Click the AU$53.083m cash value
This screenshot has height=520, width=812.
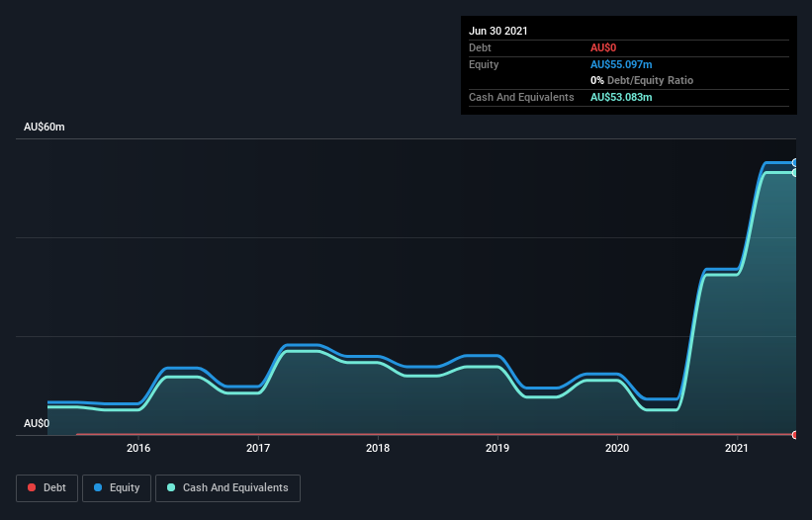(621, 97)
